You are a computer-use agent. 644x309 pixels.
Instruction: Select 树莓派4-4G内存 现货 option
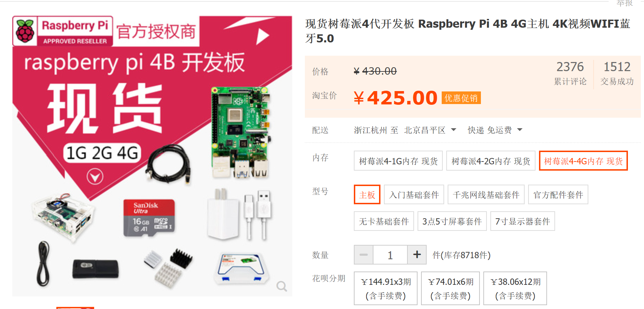click(583, 161)
